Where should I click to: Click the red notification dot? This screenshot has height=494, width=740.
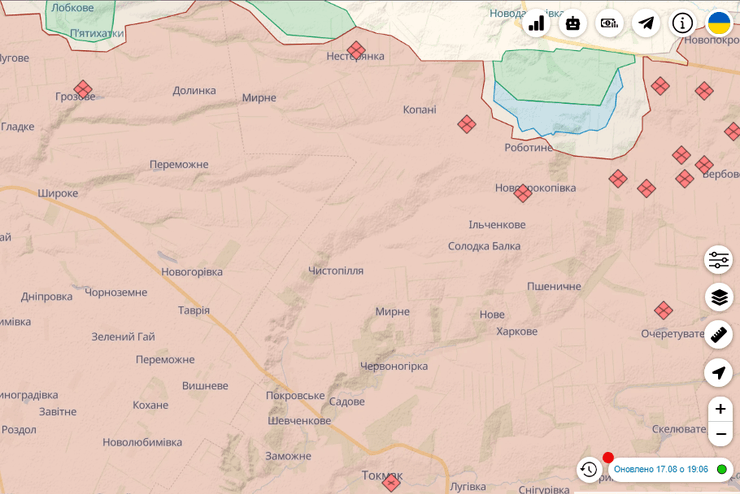pos(608,457)
